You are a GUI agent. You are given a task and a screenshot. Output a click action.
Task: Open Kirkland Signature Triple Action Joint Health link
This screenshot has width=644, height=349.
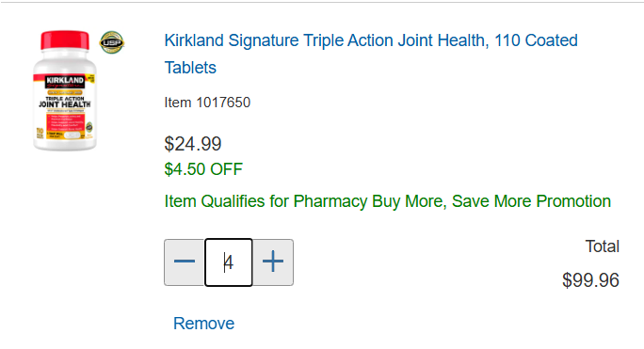371,54
